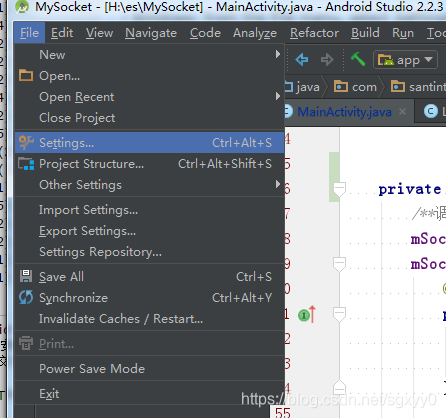
Task: Choose Invalidate Caches / Restart...
Action: [149, 319]
